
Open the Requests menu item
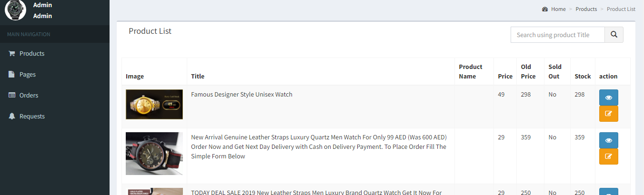[x=32, y=117]
